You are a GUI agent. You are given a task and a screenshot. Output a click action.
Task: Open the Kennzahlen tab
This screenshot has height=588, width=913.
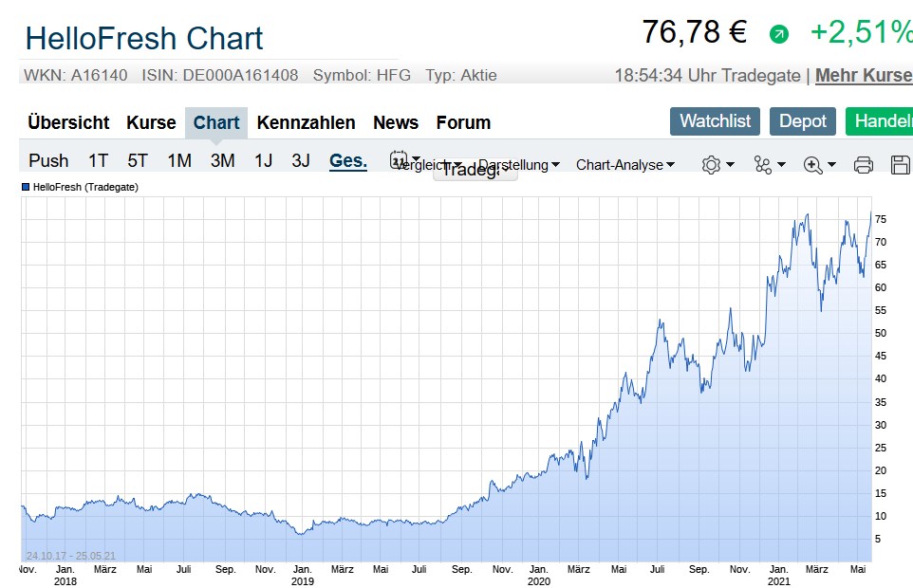click(x=306, y=122)
